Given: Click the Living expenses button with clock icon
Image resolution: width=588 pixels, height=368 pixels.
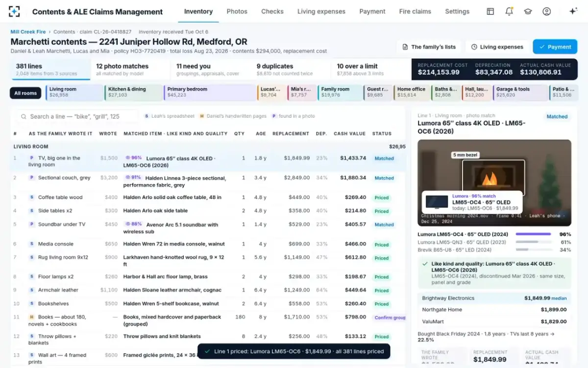Looking at the screenshot, I should 497,47.
